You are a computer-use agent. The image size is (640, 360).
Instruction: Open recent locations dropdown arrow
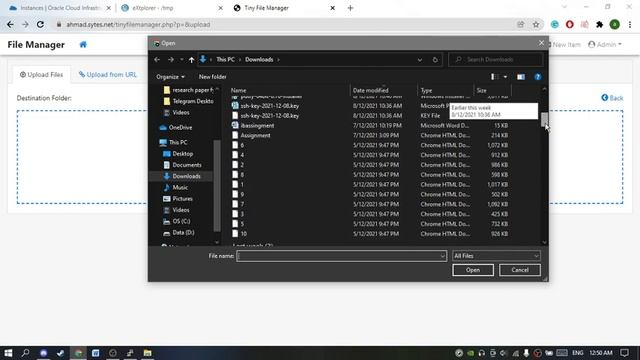[182, 60]
